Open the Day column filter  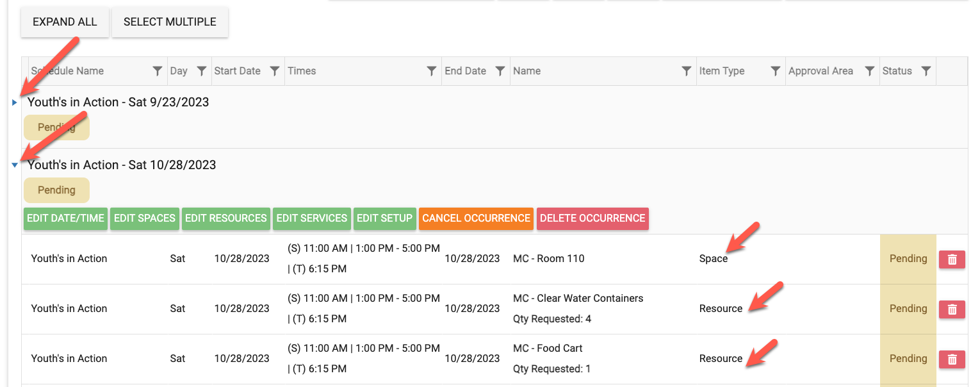pyautogui.click(x=201, y=71)
